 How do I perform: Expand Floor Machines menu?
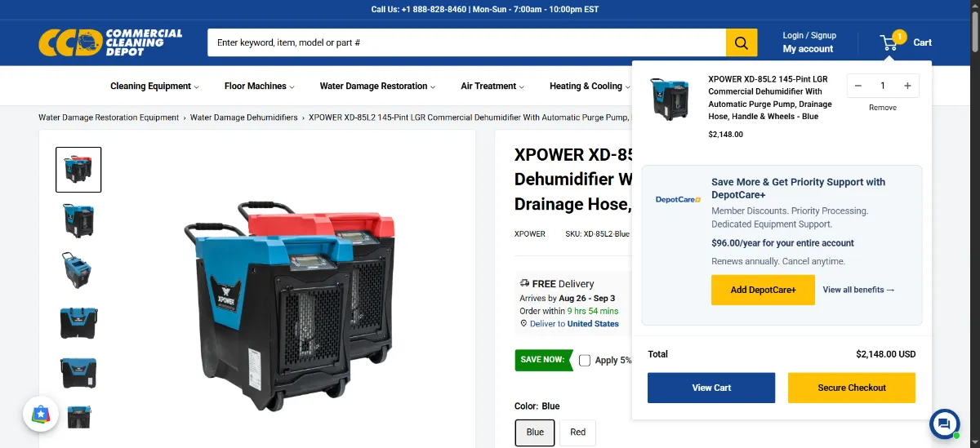click(260, 86)
